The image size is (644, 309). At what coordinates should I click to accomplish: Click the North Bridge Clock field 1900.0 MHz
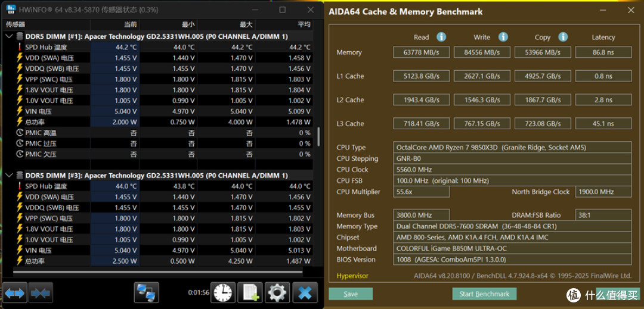tap(603, 191)
